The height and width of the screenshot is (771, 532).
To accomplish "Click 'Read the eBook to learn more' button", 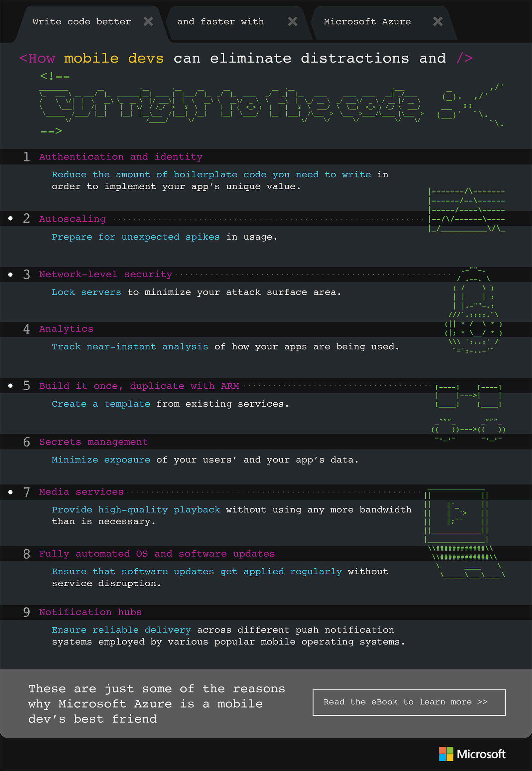I will tap(409, 702).
